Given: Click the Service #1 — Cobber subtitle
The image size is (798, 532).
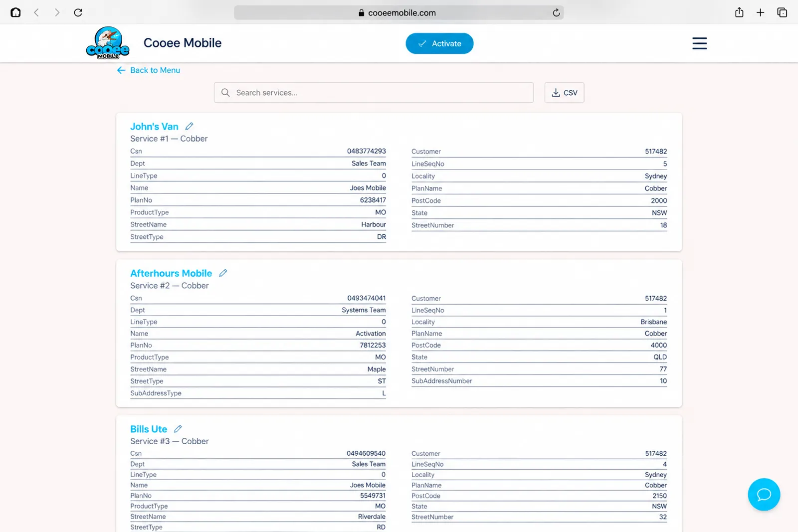Looking at the screenshot, I should [169, 139].
